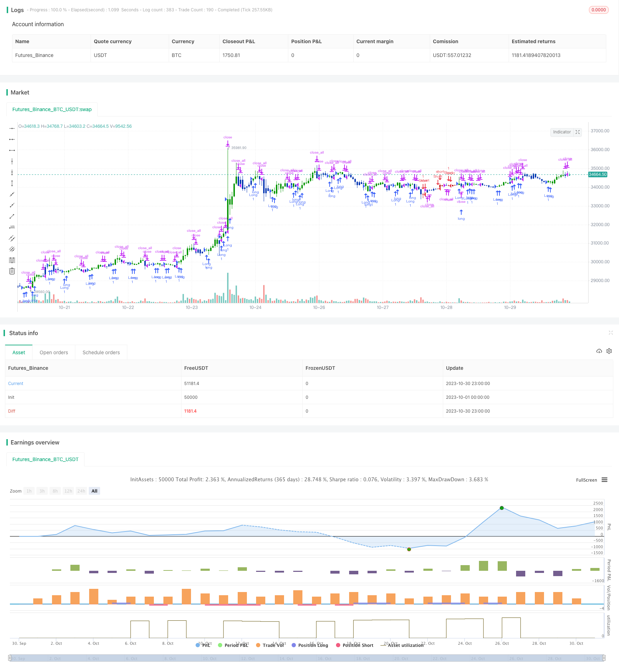Select the parallel straight lines tool
This screenshot has height=672, width=619.
click(x=12, y=249)
